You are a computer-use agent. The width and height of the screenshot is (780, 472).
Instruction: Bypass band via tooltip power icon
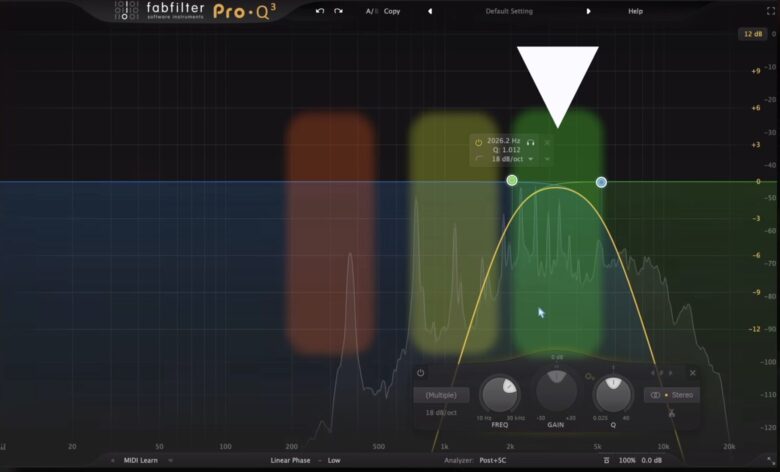(479, 143)
